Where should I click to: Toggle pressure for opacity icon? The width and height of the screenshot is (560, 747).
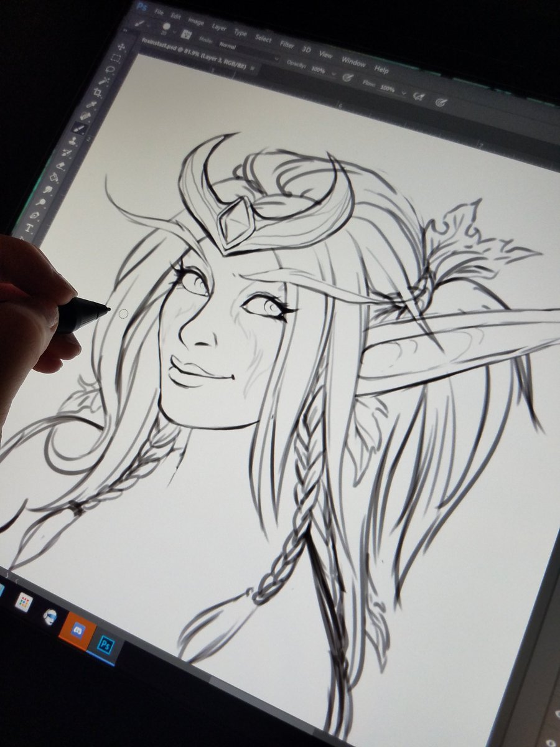coord(348,77)
